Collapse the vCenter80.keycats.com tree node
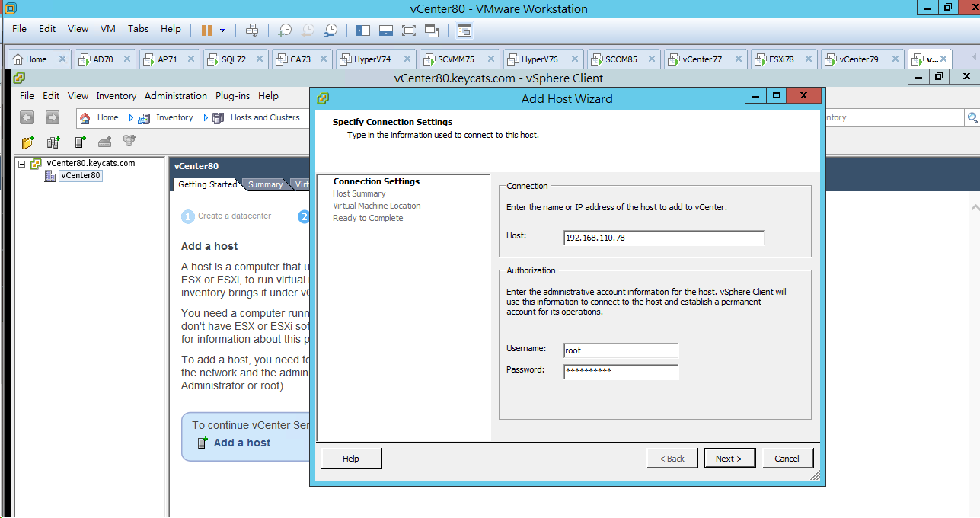Screen dimensions: 980x518 [21, 164]
